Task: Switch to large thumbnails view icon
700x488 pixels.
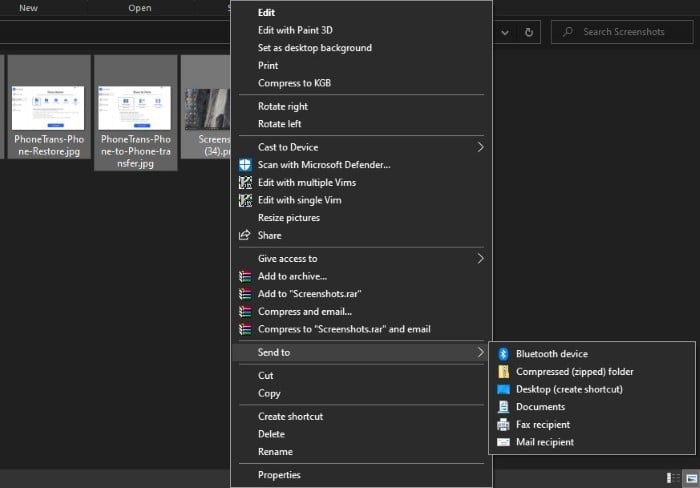Action: [x=692, y=478]
